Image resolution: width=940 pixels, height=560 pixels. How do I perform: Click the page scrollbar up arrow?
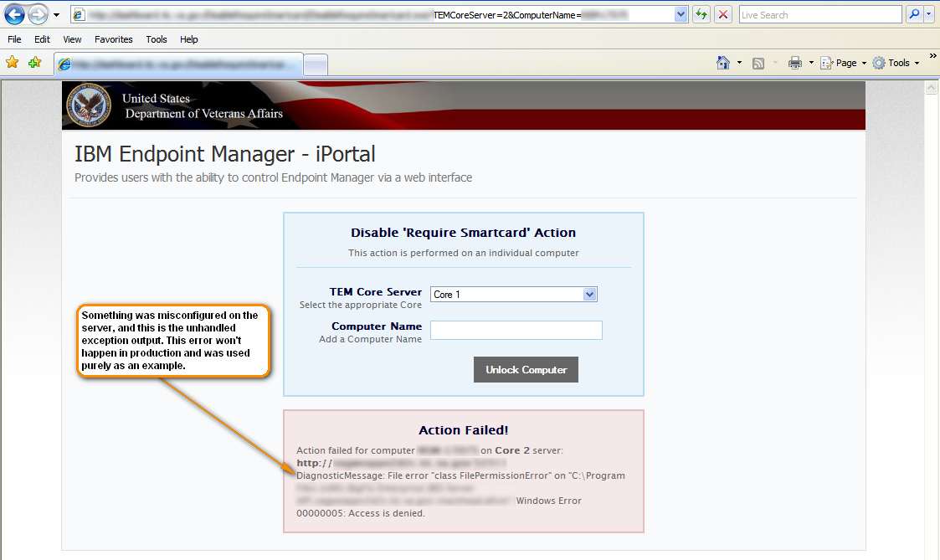coord(931,88)
